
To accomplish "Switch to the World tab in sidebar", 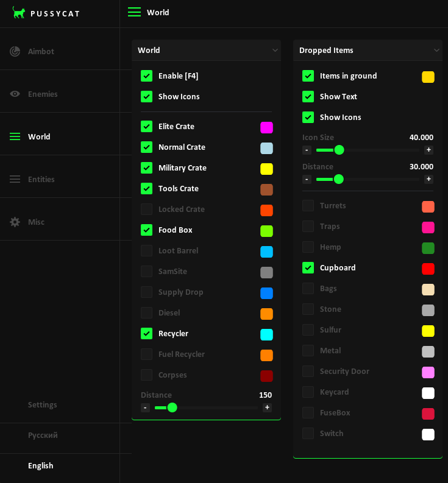I will coord(39,136).
